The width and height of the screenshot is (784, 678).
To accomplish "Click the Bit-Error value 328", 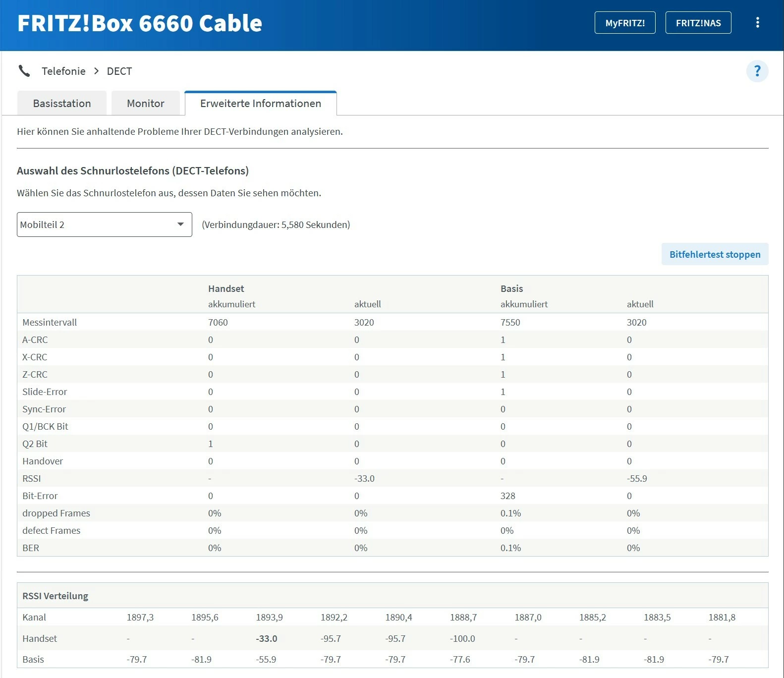I will tap(508, 496).
